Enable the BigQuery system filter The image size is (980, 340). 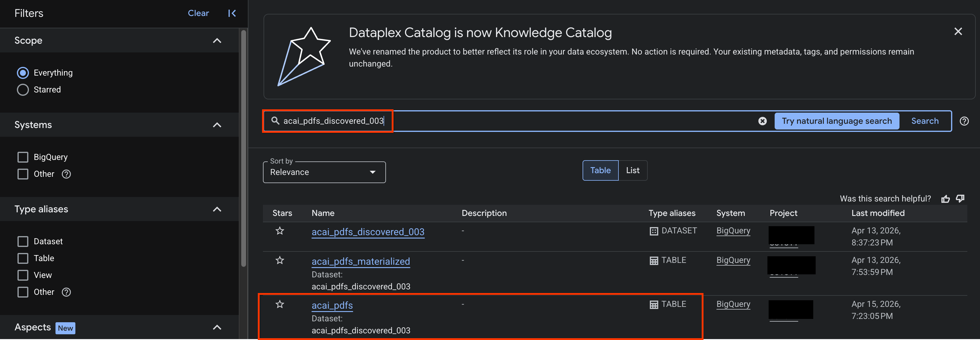(23, 157)
